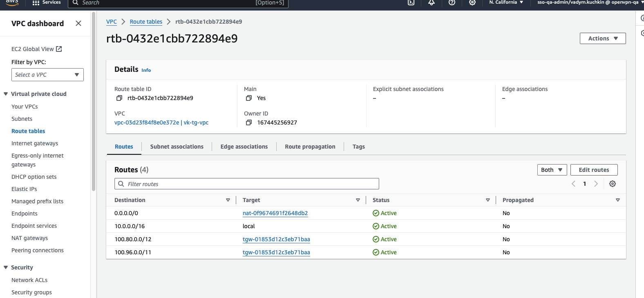The height and width of the screenshot is (298, 644).
Task: Click the Edit routes button
Action: [x=594, y=170]
